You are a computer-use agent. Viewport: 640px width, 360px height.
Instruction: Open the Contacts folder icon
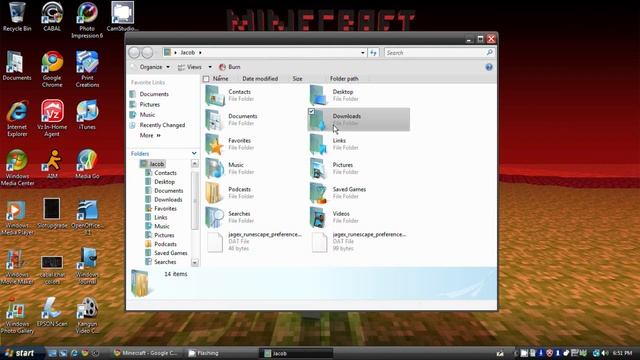(x=215, y=95)
